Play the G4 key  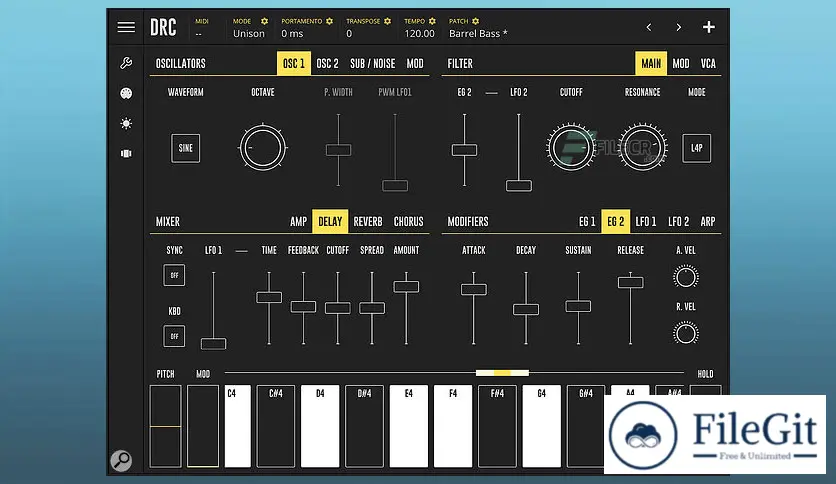[542, 426]
